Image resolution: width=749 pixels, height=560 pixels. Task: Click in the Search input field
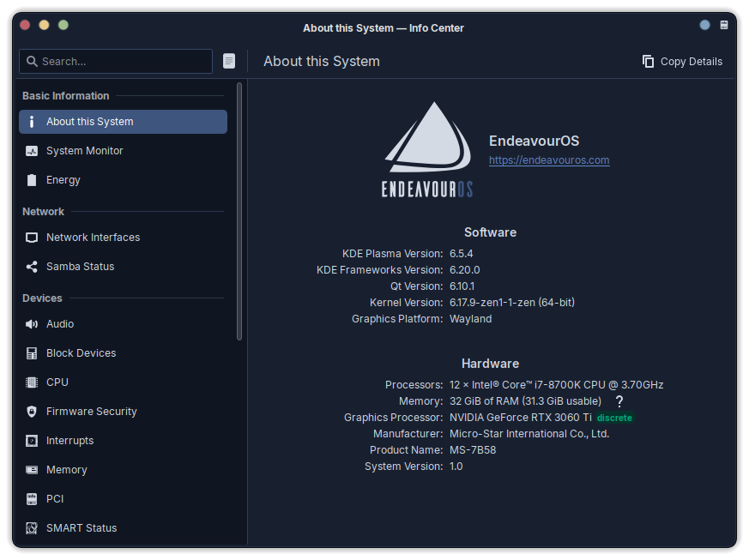pos(120,61)
